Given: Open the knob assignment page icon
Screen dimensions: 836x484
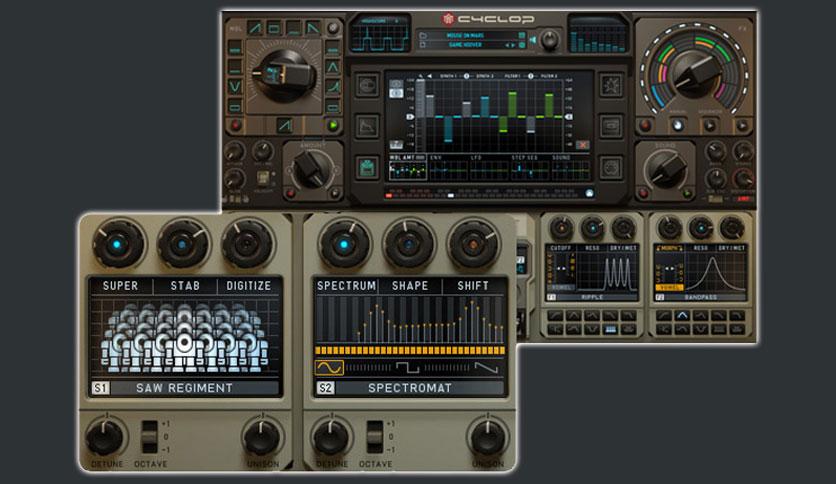Looking at the screenshot, I should (367, 85).
